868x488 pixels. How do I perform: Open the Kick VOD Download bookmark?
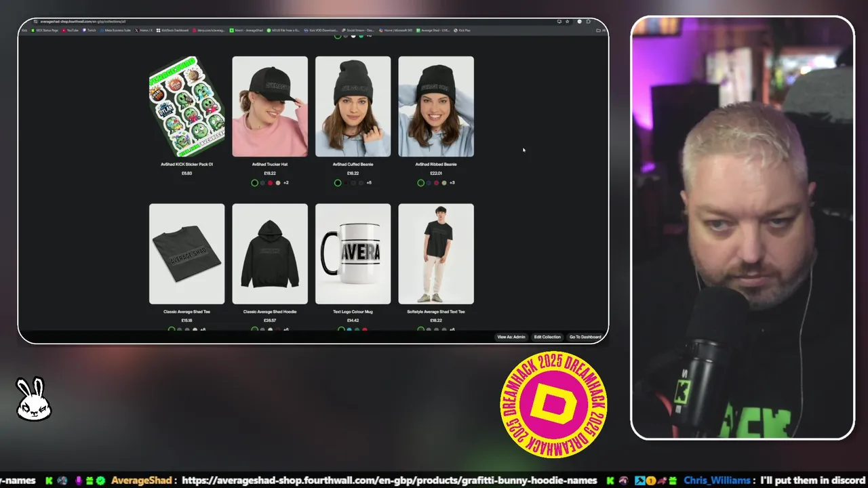coord(321,30)
